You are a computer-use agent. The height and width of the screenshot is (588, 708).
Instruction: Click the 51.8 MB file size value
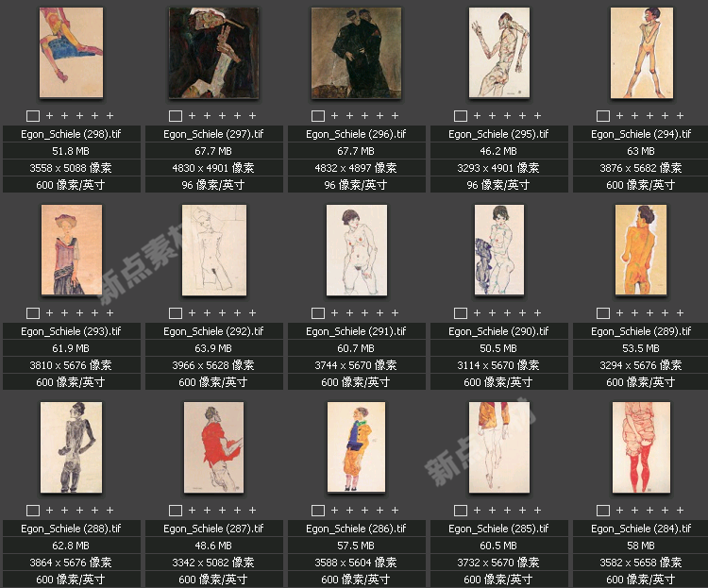[71, 151]
